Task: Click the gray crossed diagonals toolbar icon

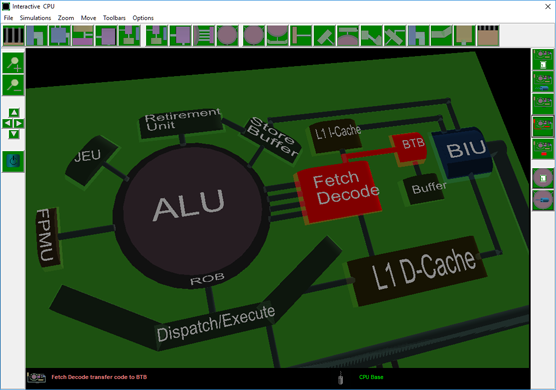Action: pyautogui.click(x=395, y=35)
